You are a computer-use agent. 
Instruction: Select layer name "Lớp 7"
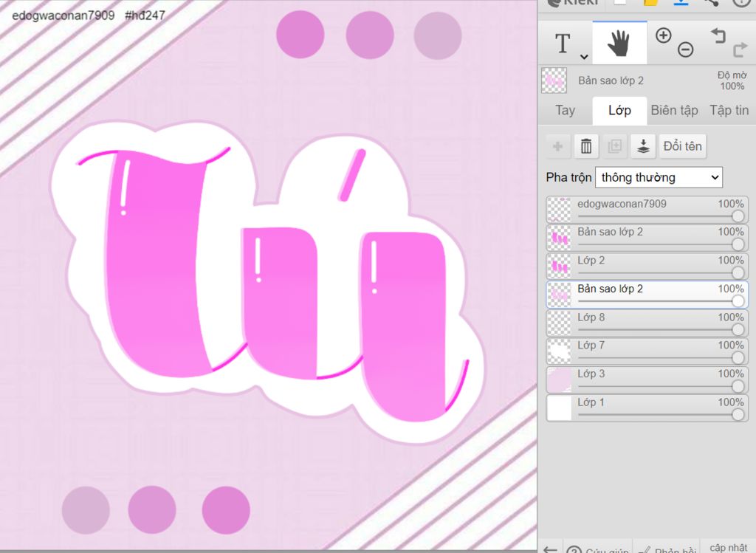point(591,346)
